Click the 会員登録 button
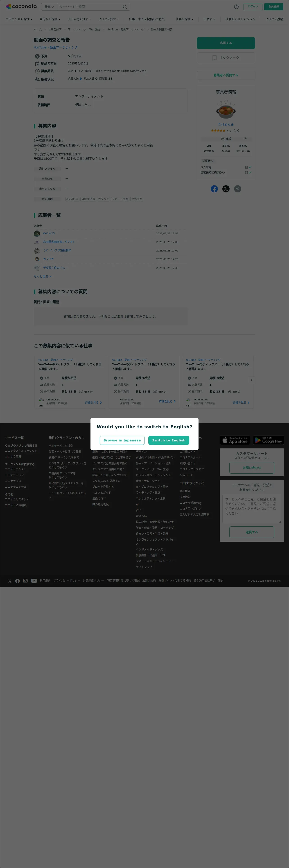This screenshot has width=289, height=868. pyautogui.click(x=273, y=6)
